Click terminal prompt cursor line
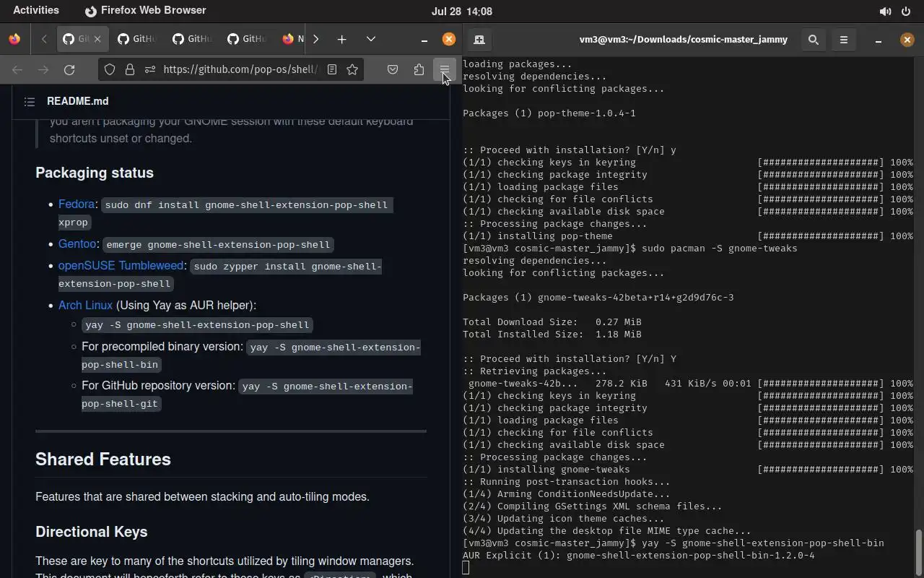Screen dimensions: 924x578 pos(466,568)
